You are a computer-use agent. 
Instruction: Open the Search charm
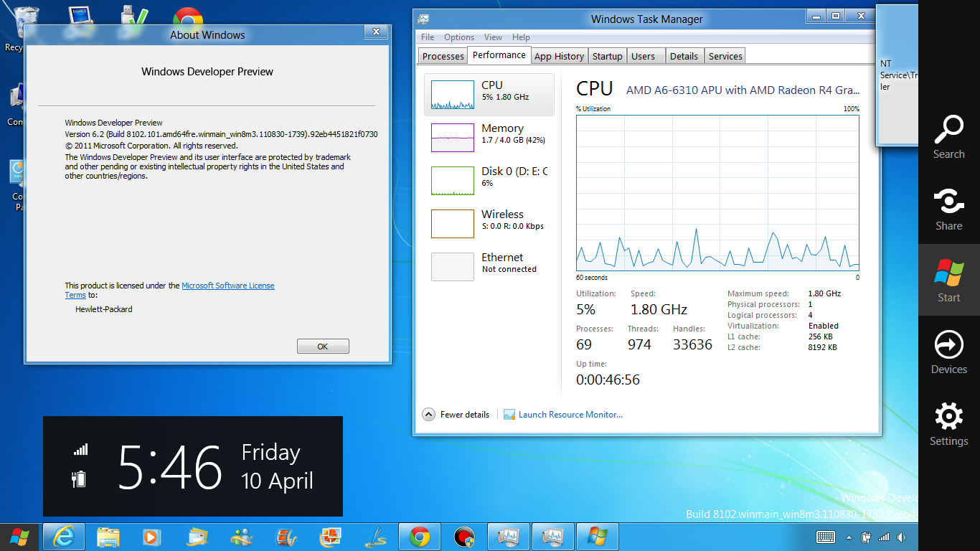point(948,137)
